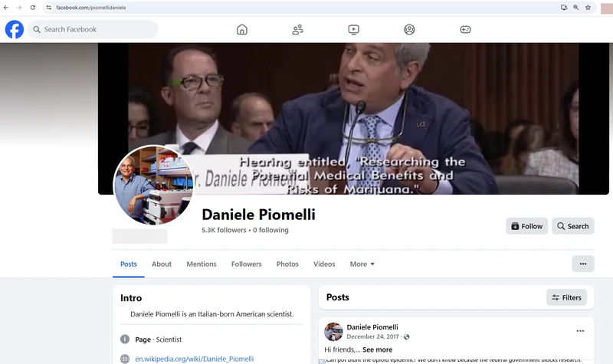Click the install/cast icon in address bar

point(564,8)
